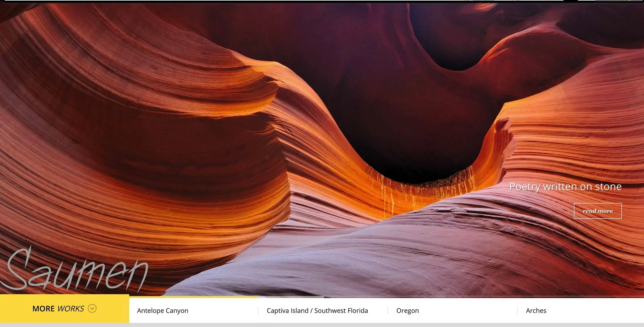Viewport: 644px width, 327px height.
Task: Click the progress track above Arches
Action: pos(580,297)
